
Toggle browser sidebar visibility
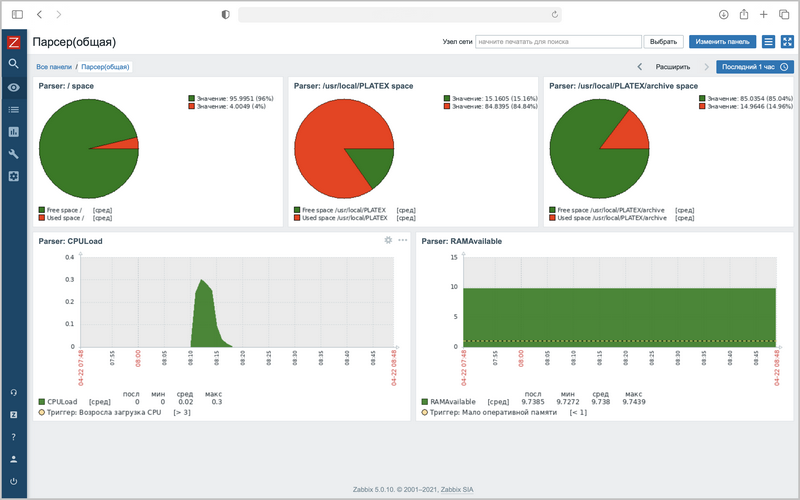[17, 14]
